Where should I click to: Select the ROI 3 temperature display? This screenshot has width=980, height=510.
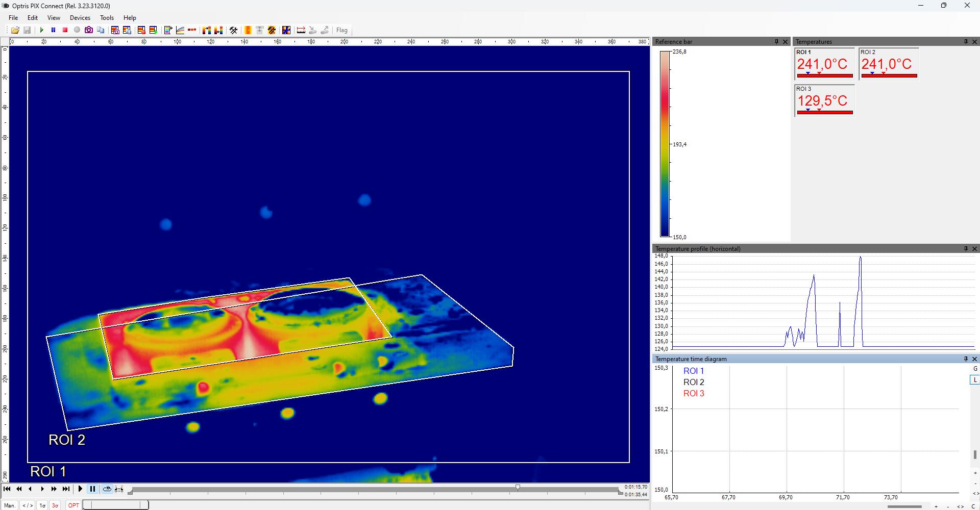coord(823,101)
